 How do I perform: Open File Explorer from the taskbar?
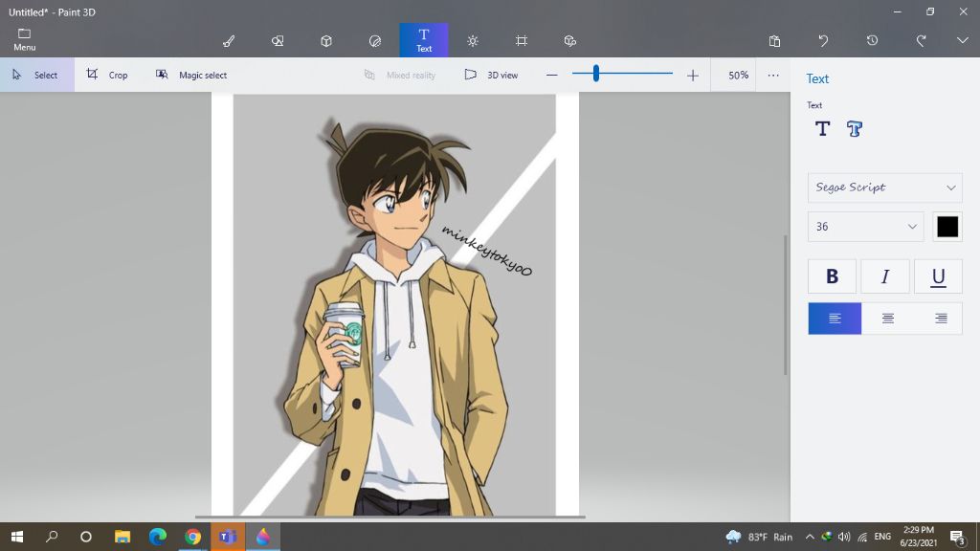tap(122, 537)
